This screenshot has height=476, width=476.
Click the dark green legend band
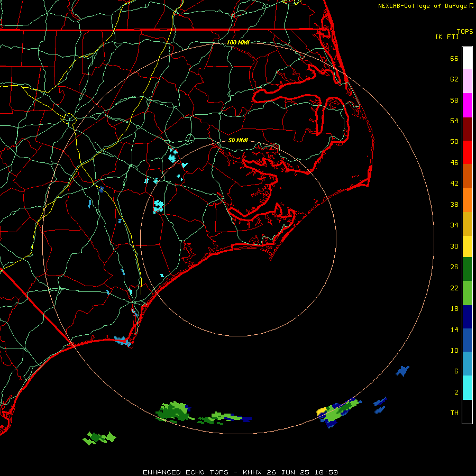[x=467, y=269]
